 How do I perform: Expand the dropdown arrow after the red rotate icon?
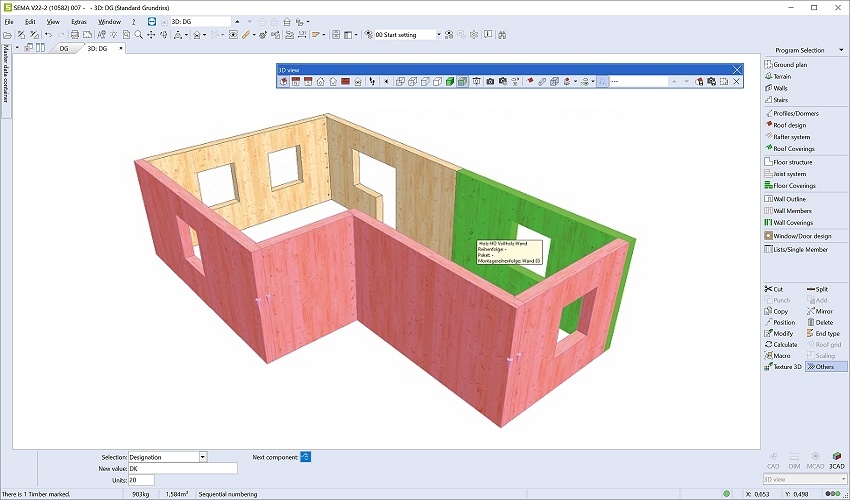[x=575, y=81]
